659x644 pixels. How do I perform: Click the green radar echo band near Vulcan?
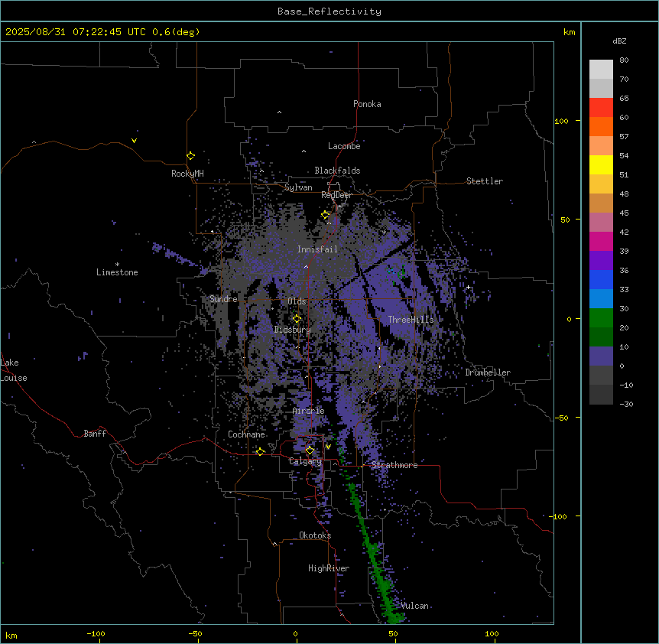(375, 554)
